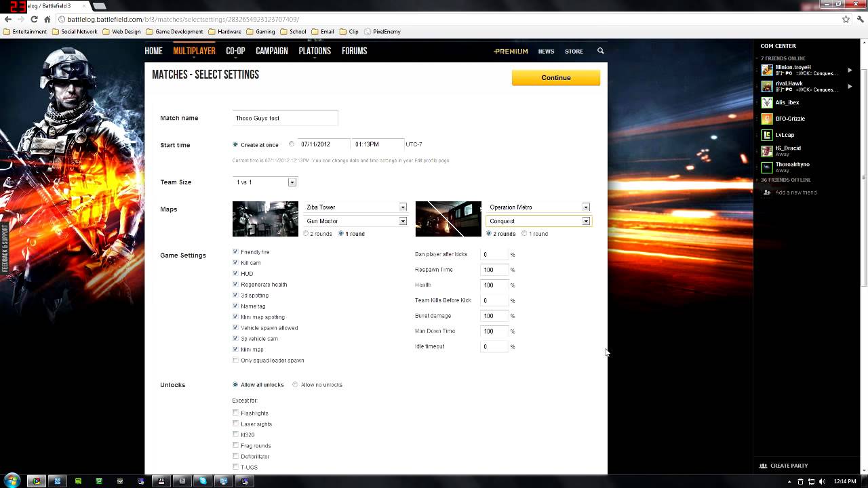Click the yellow Continue button

coord(556,77)
